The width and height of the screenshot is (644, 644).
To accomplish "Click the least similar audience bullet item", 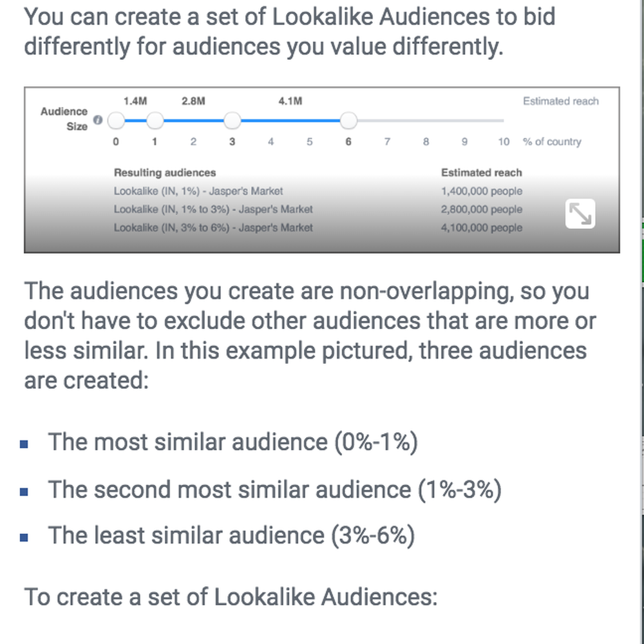I will pyautogui.click(x=231, y=536).
